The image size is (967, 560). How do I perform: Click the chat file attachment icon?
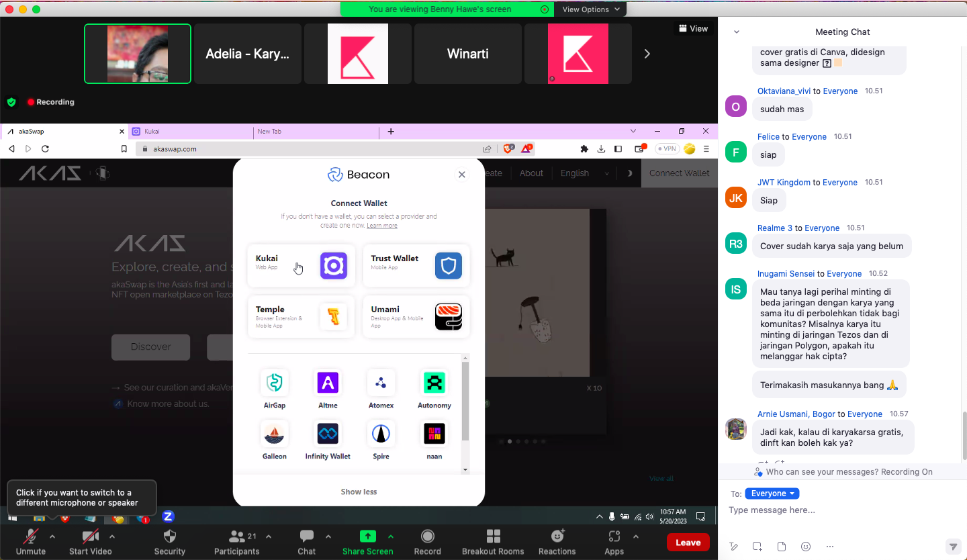tap(782, 546)
